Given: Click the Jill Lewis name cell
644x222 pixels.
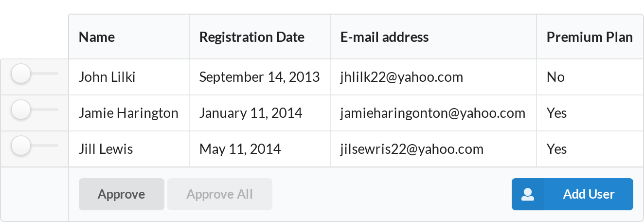Looking at the screenshot, I should pos(129,149).
